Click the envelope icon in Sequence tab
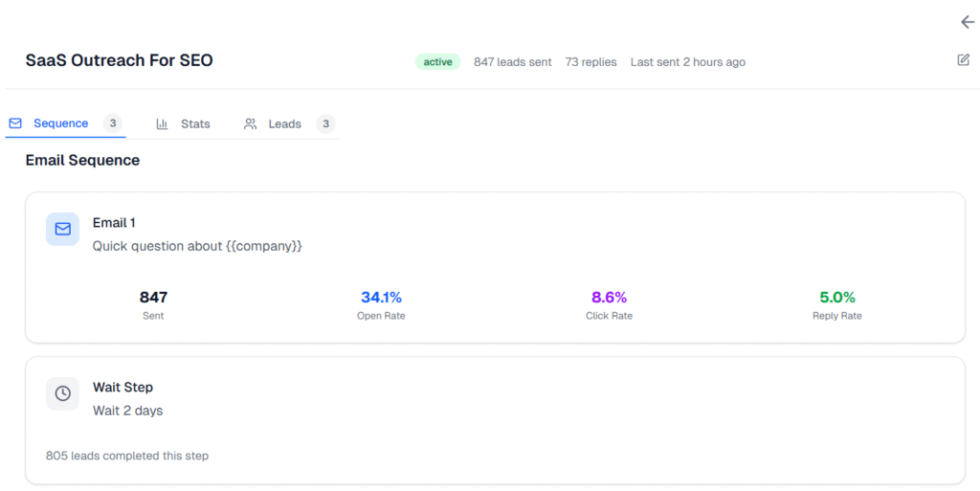The image size is (980, 491). [x=15, y=123]
